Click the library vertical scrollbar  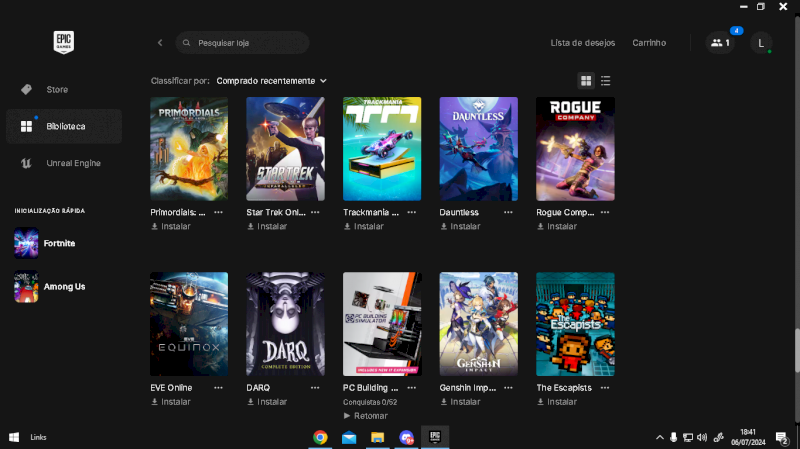797,351
